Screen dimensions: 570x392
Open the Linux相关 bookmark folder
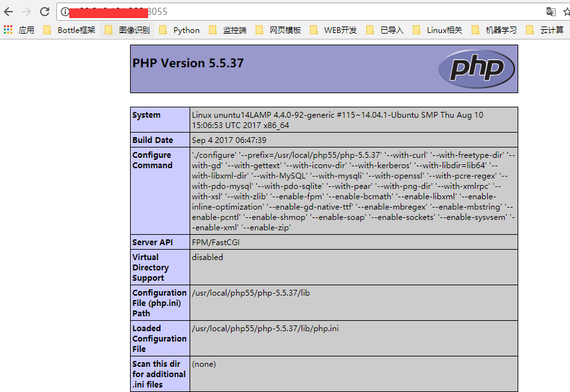point(437,30)
